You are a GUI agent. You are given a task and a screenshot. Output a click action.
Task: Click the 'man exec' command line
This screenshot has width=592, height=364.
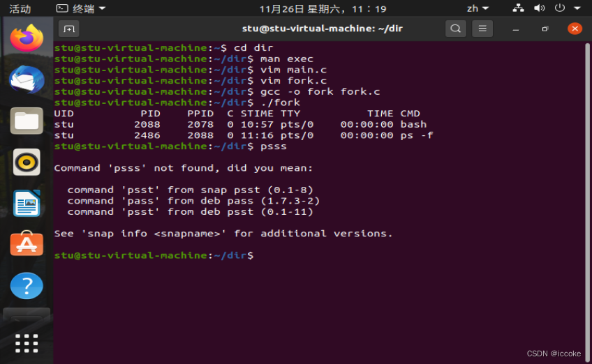tap(286, 59)
